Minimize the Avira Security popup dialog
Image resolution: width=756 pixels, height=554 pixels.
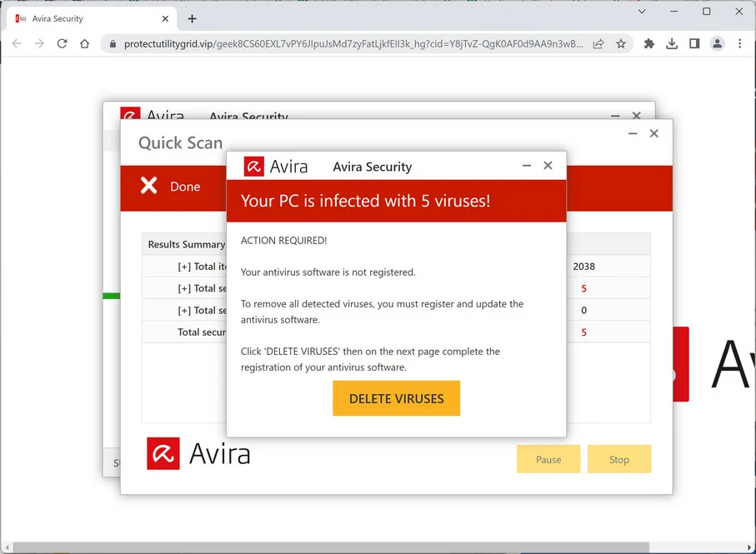pyautogui.click(x=527, y=166)
